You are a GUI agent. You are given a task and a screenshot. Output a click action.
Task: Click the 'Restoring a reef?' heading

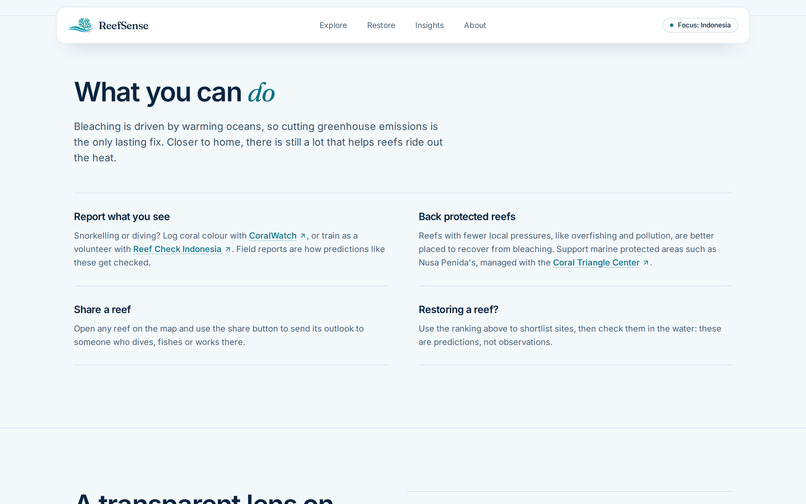coord(459,310)
